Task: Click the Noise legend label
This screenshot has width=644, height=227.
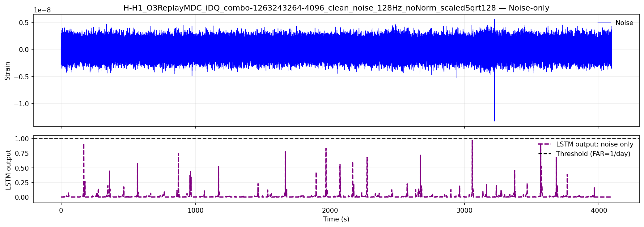Action: click(x=624, y=23)
